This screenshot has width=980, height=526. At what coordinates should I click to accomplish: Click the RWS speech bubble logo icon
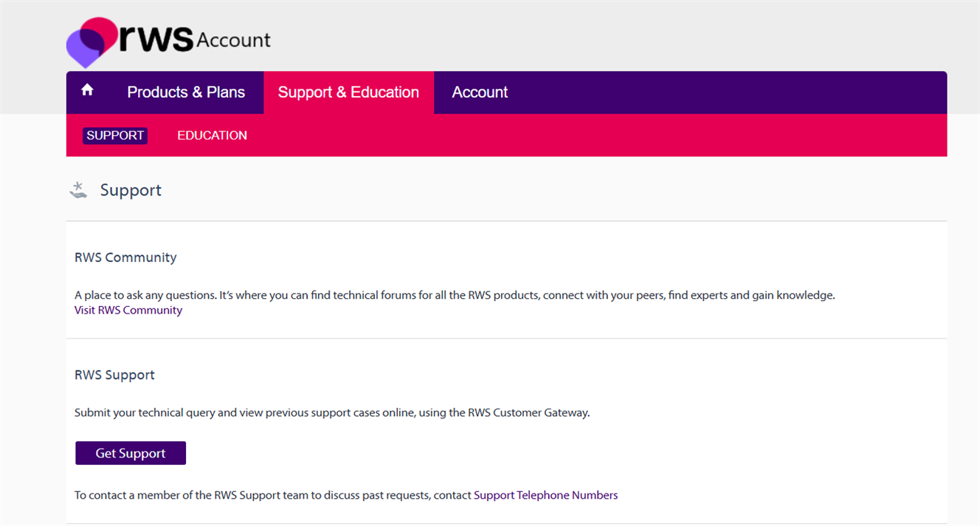90,41
